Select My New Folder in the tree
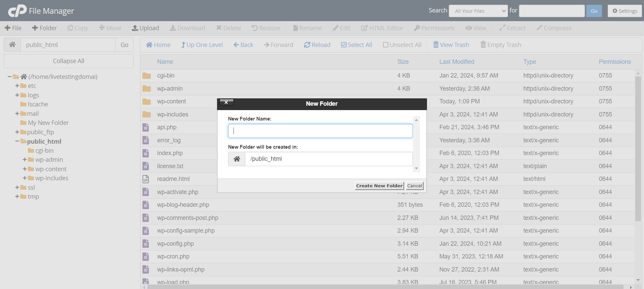This screenshot has width=644, height=289. pyautogui.click(x=48, y=123)
